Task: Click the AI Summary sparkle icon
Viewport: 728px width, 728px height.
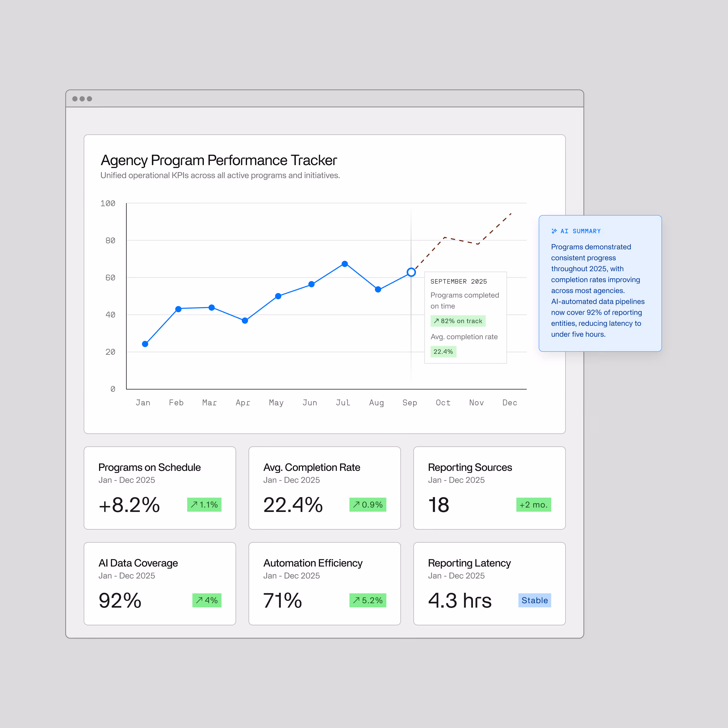Action: click(554, 231)
